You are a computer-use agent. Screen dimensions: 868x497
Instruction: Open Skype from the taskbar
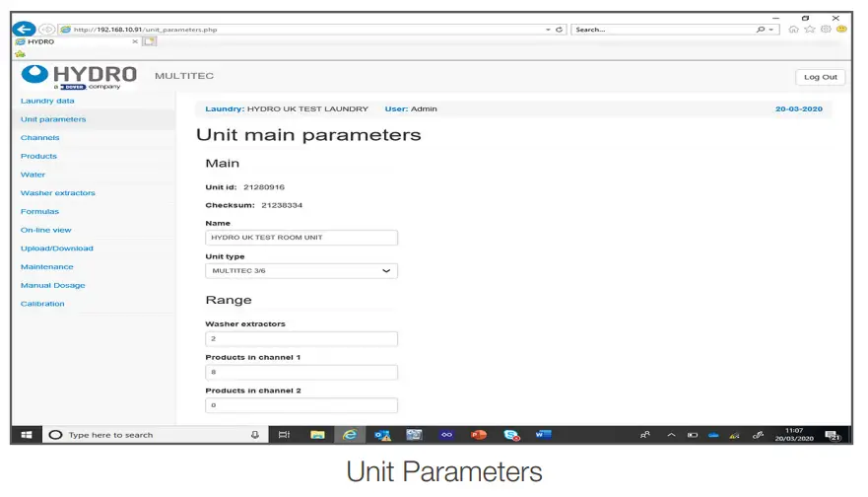[511, 435]
